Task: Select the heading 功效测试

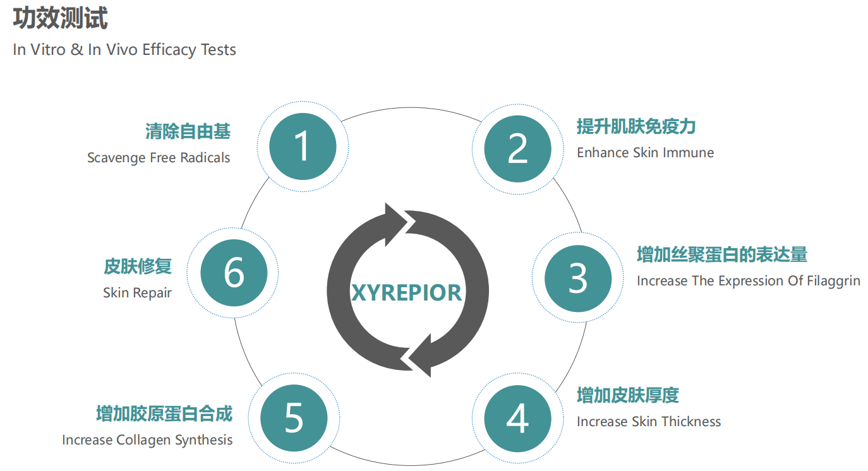Action: (60, 18)
